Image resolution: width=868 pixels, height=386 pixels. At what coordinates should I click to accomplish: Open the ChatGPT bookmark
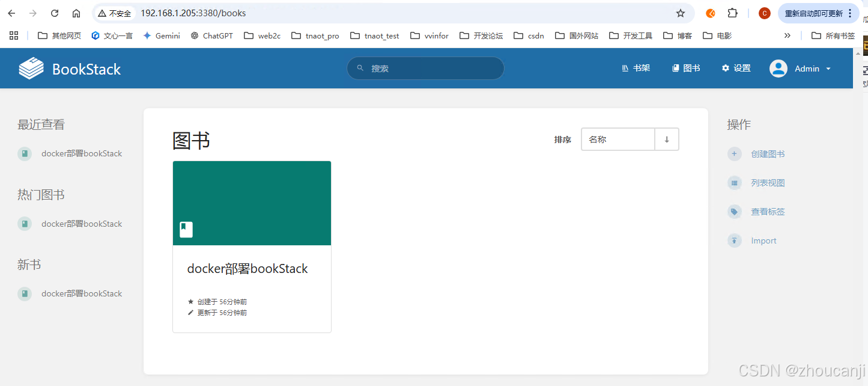point(211,35)
